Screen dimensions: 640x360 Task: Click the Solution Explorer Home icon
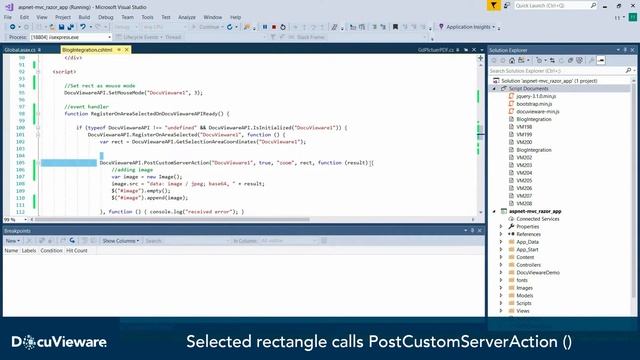[512, 60]
